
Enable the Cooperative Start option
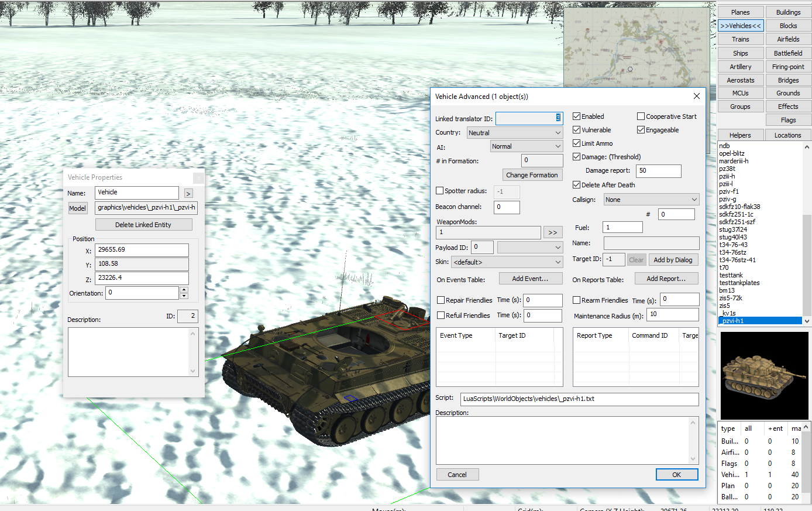click(x=641, y=116)
